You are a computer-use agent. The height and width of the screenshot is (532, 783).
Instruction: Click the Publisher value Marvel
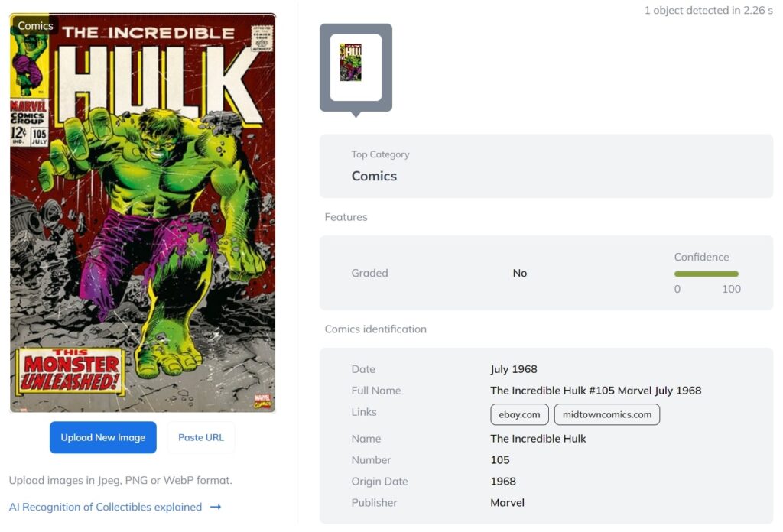[x=508, y=502]
